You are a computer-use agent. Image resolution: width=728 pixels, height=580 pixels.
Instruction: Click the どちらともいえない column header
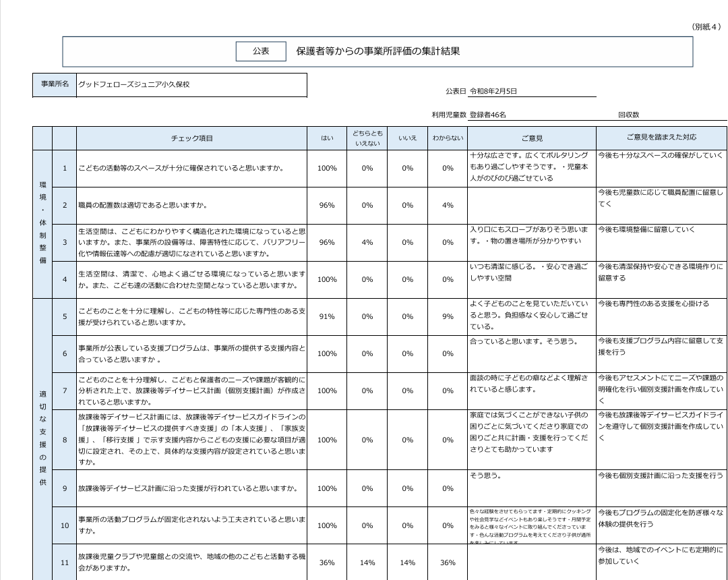click(x=367, y=138)
